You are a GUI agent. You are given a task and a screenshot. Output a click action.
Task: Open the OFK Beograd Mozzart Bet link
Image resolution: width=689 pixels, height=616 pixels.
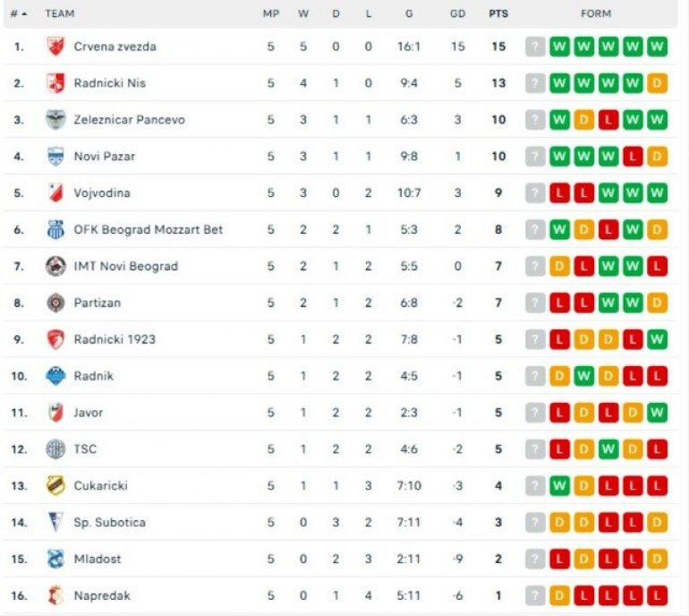click(148, 229)
